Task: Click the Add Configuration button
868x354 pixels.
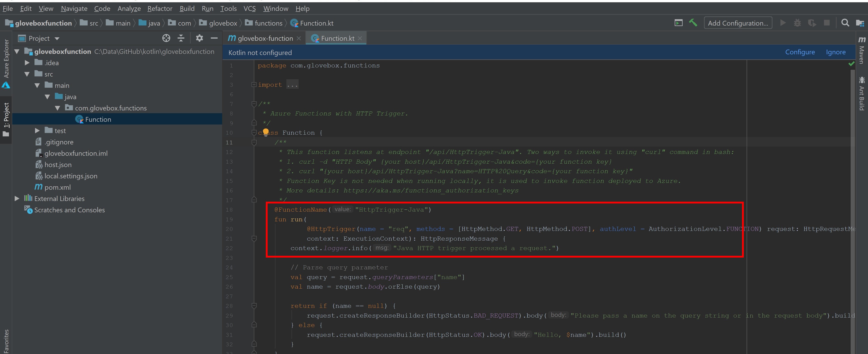Action: tap(738, 23)
